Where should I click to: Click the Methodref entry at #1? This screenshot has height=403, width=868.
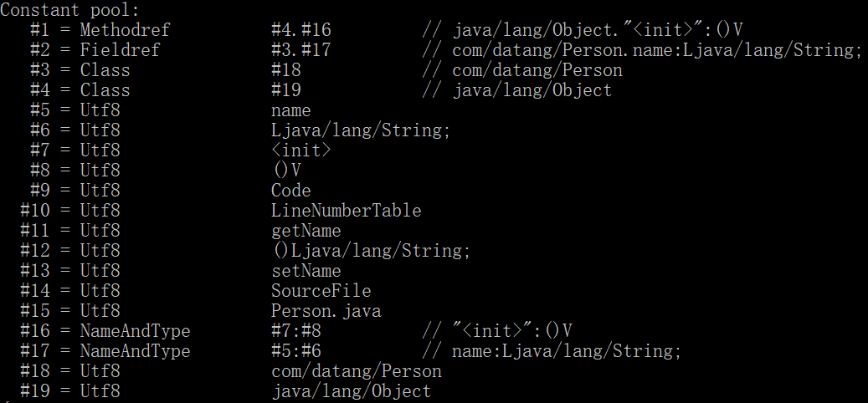[125, 30]
